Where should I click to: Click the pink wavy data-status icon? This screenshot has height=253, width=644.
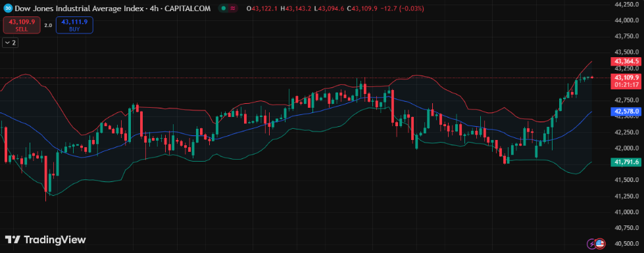(x=233, y=8)
